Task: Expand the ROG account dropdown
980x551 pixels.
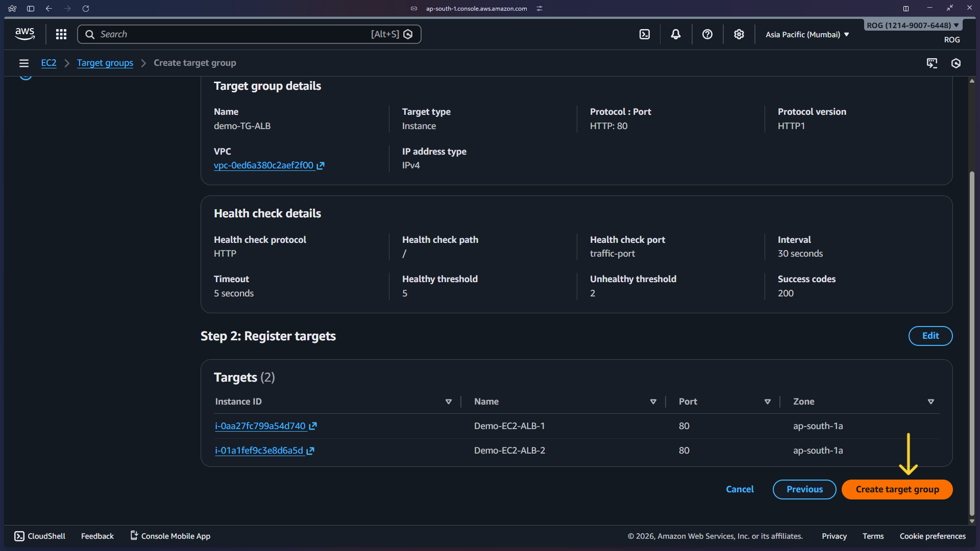Action: click(913, 24)
